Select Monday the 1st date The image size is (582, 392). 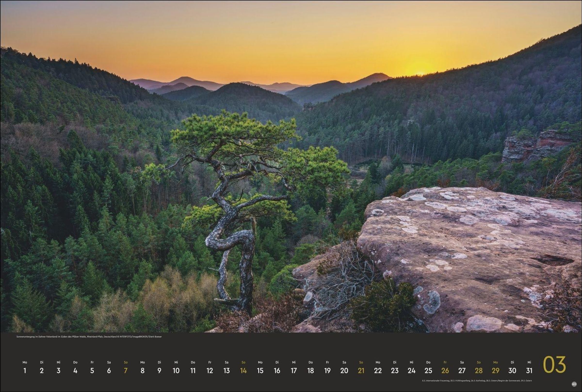tap(25, 370)
